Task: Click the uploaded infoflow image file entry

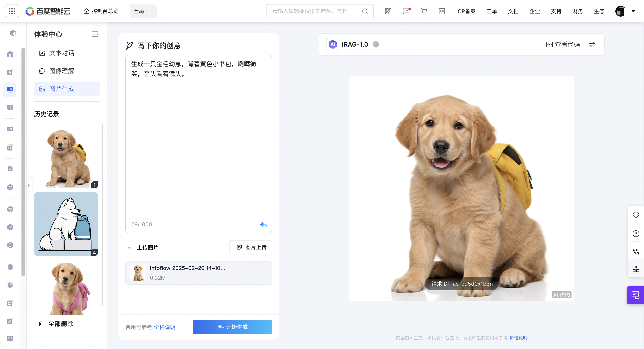Action: [x=198, y=273]
